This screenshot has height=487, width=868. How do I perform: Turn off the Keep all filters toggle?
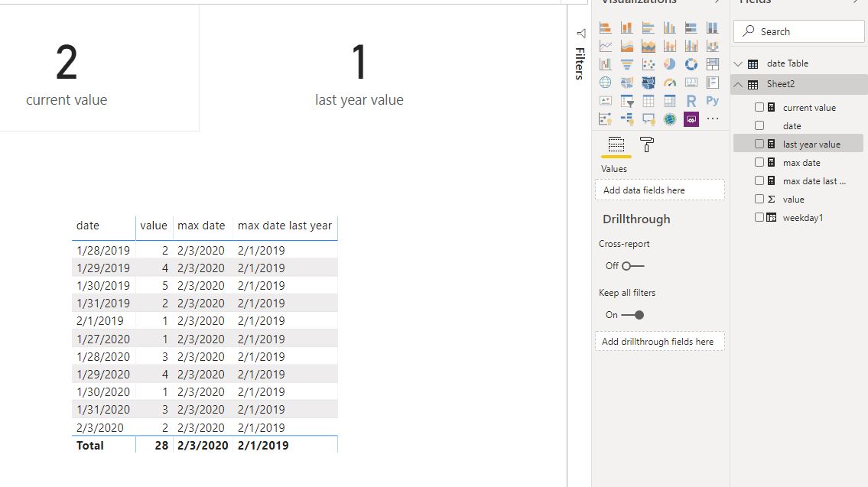[x=632, y=315]
